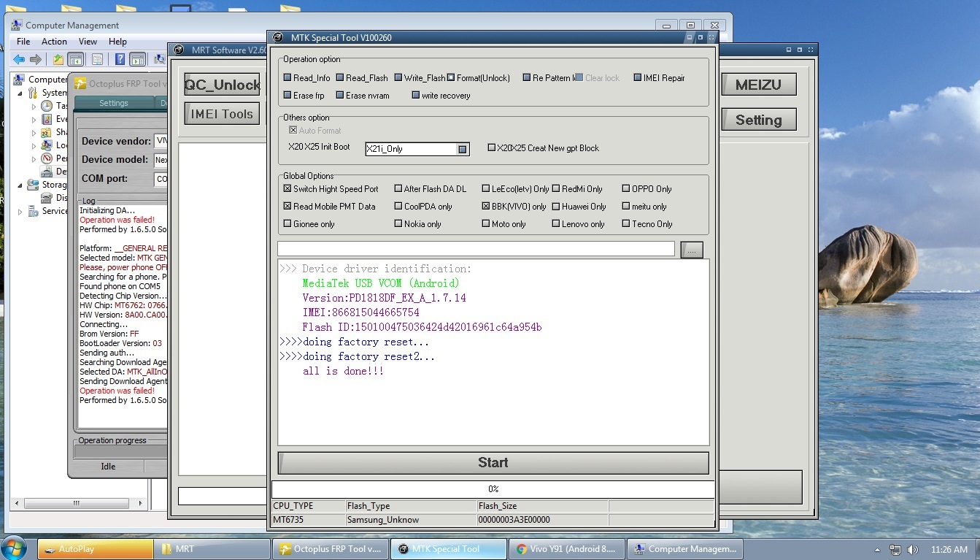
Task: Click the Performance gauge icon in tree
Action: point(47,158)
